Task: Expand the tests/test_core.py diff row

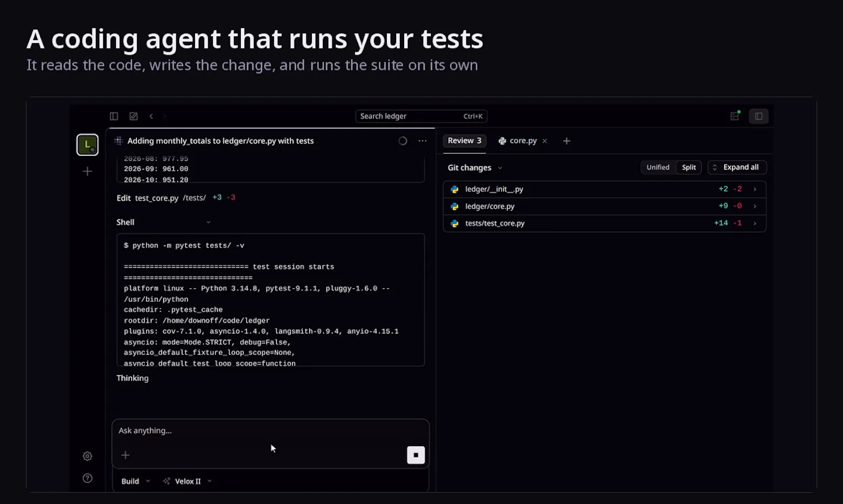Action: pos(605,223)
